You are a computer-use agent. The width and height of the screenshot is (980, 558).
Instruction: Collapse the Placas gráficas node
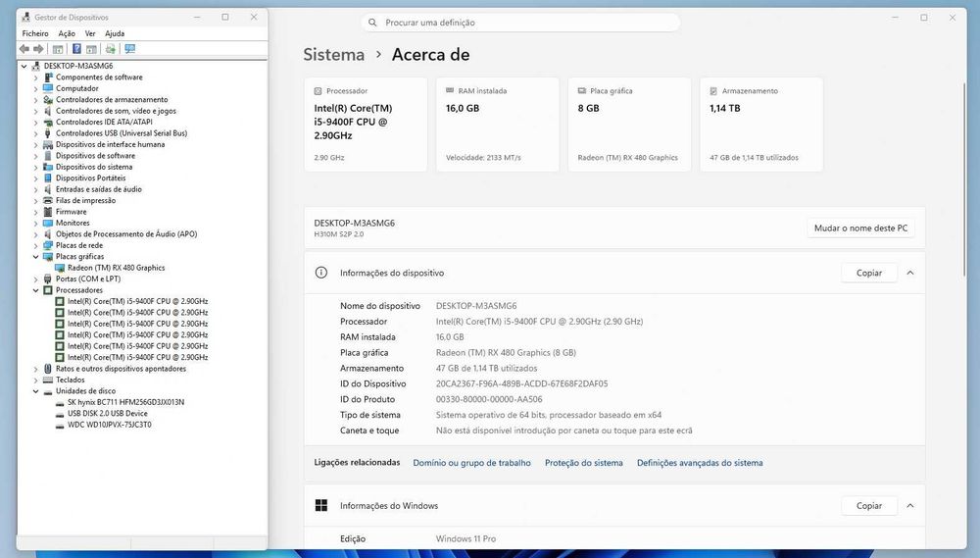tap(35, 257)
